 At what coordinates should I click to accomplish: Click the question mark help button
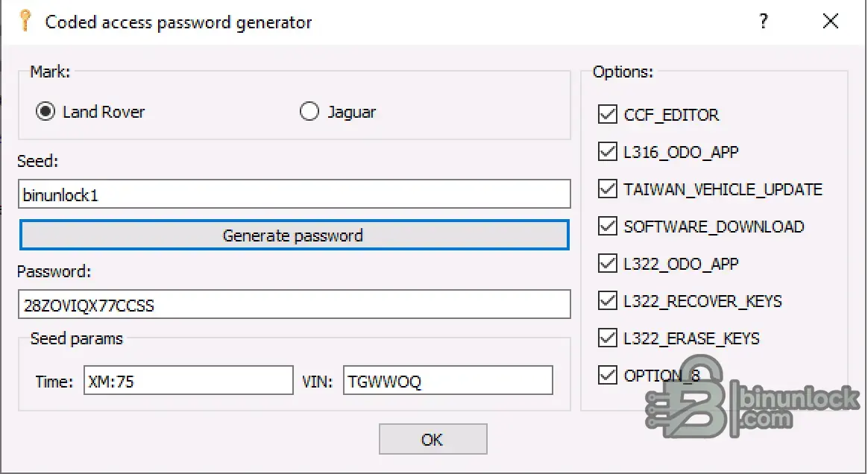(764, 22)
